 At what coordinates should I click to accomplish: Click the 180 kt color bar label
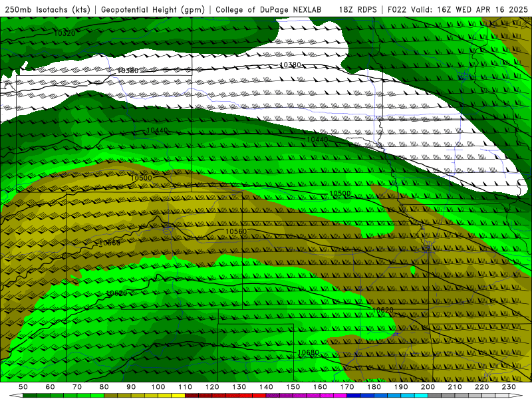point(374,387)
